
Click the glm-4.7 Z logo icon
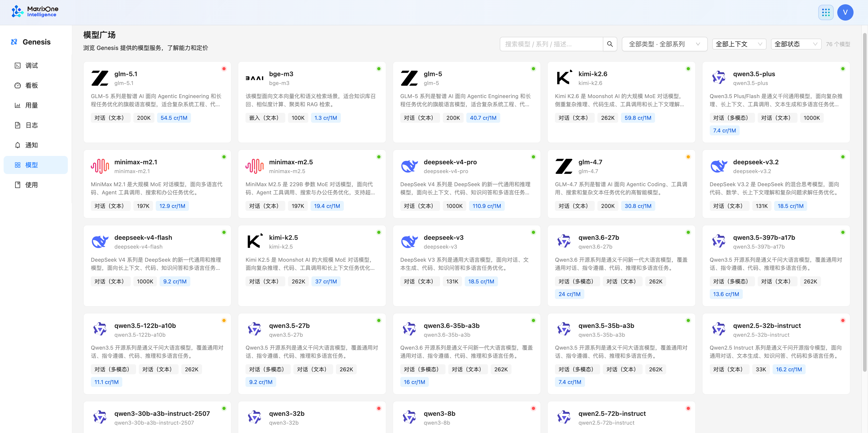point(564,166)
